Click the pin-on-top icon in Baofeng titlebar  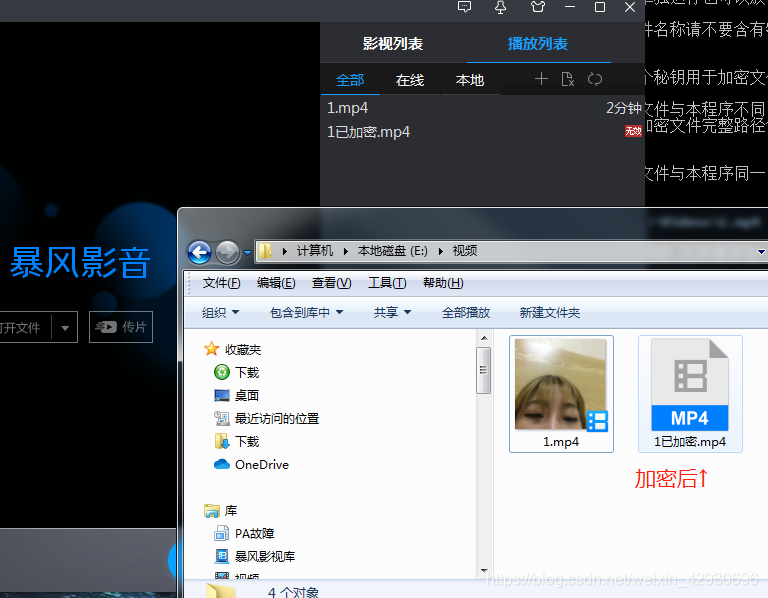coord(500,7)
